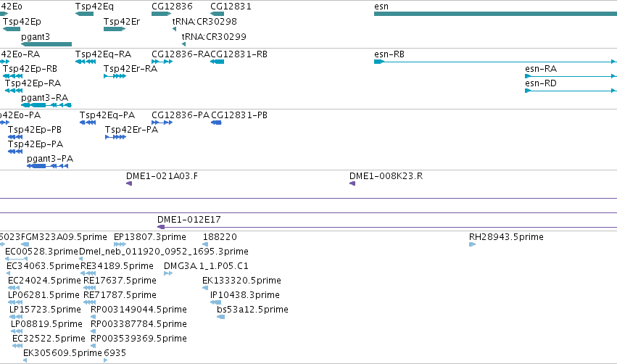This screenshot has width=617, height=364.
Task: Select the esn-RB transcript line
Action: pos(494,62)
